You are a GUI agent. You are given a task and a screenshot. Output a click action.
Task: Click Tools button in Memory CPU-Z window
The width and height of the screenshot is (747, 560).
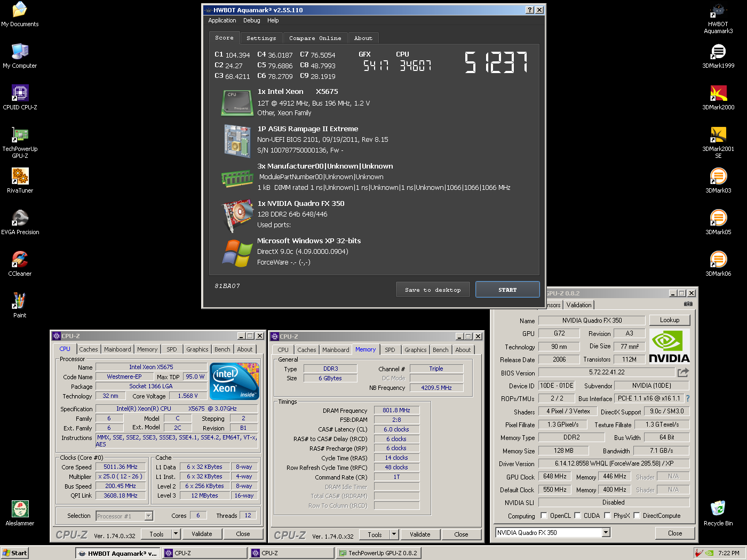click(x=375, y=534)
